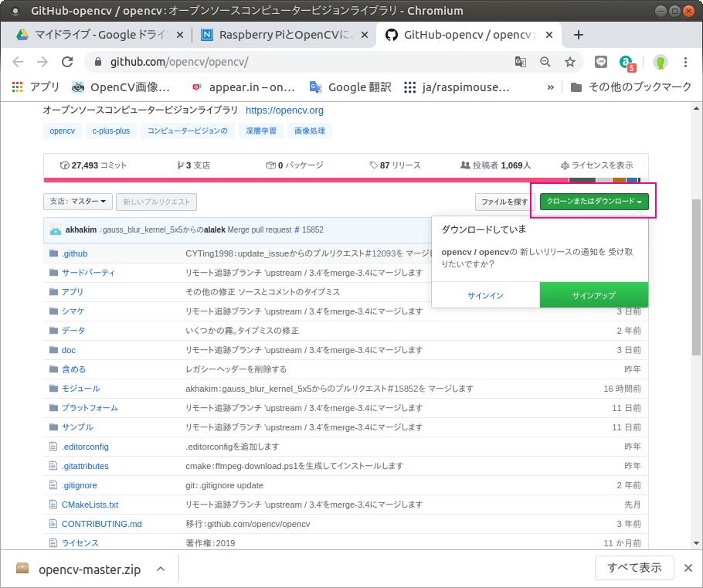Viewport: 703px width, 588px height.
Task: Reload the GitHub page
Action: (67, 62)
